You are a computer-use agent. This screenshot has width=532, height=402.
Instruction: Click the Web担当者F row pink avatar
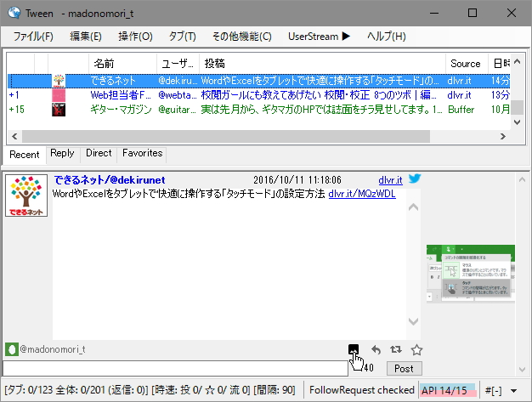pos(59,95)
